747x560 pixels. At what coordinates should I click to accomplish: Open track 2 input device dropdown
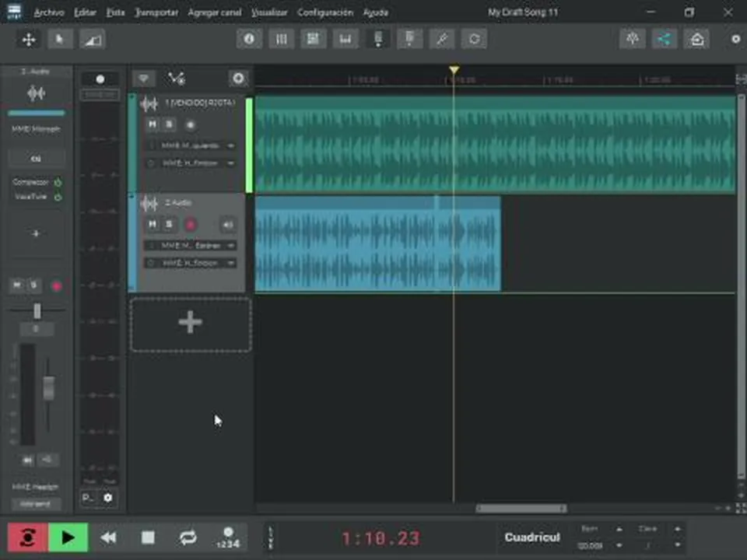click(190, 245)
